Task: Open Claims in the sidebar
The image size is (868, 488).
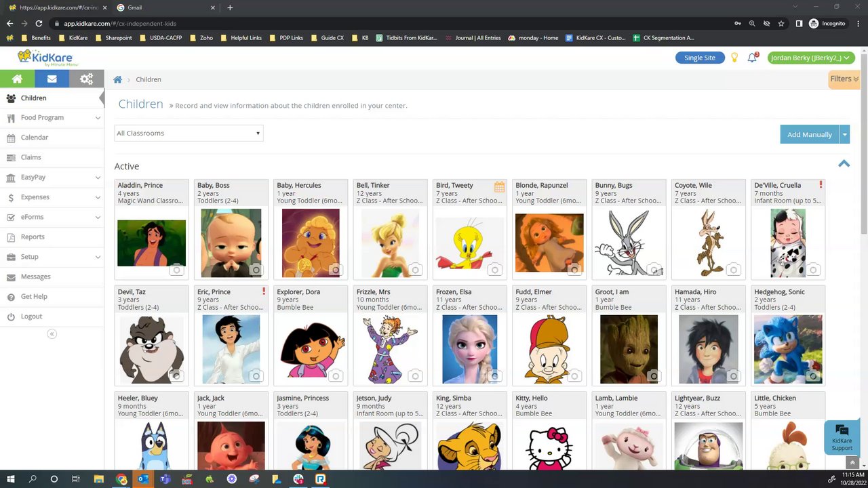Action: [x=52, y=157]
